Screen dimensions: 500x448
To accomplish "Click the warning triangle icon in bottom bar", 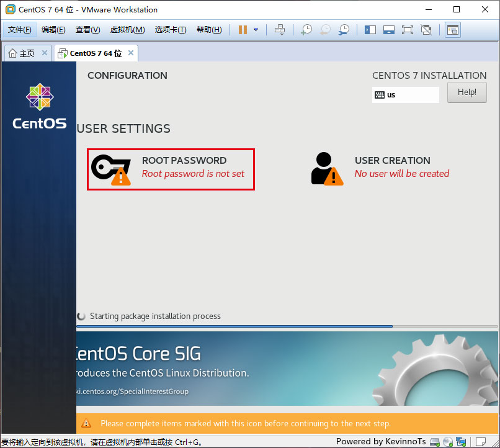I will [x=86, y=423].
